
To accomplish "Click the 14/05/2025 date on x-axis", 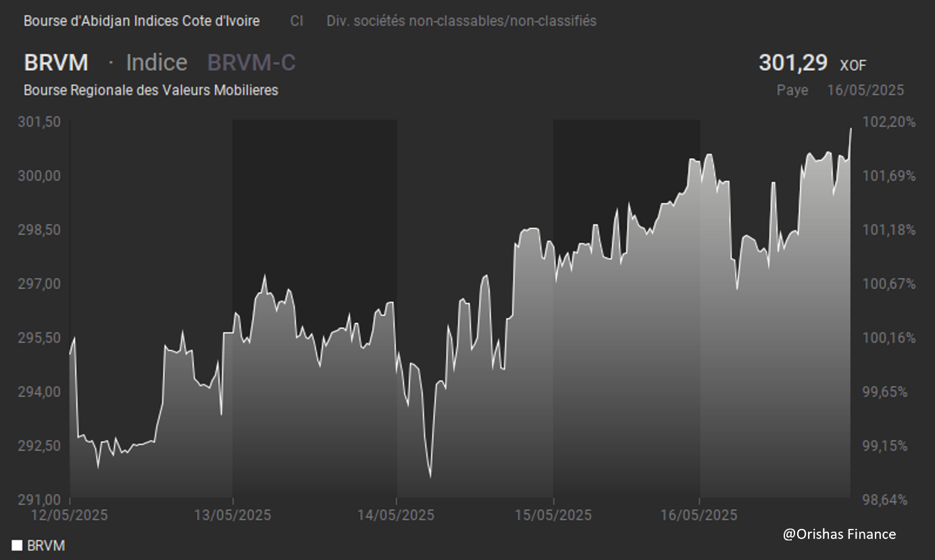I will pyautogui.click(x=396, y=515).
